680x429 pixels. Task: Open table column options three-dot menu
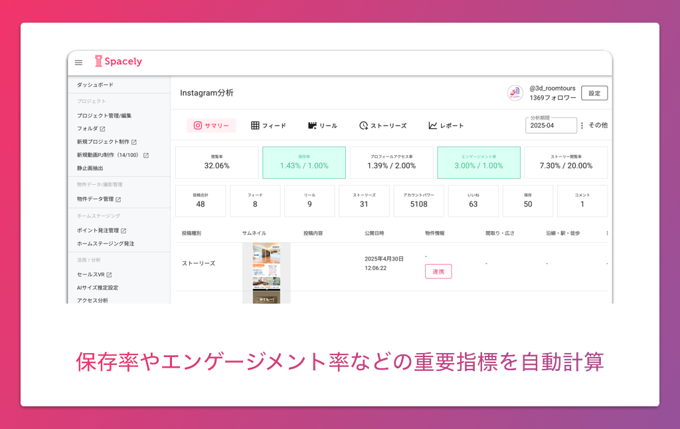click(606, 233)
